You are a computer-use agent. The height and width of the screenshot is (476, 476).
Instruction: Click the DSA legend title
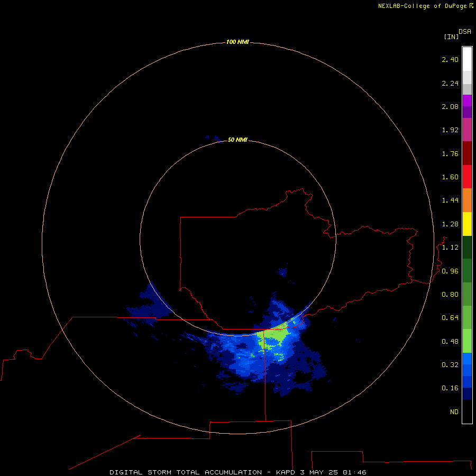pos(465,31)
